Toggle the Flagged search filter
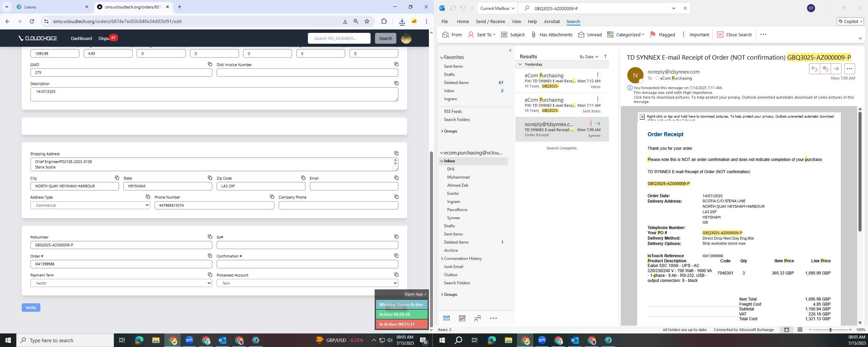 663,35
